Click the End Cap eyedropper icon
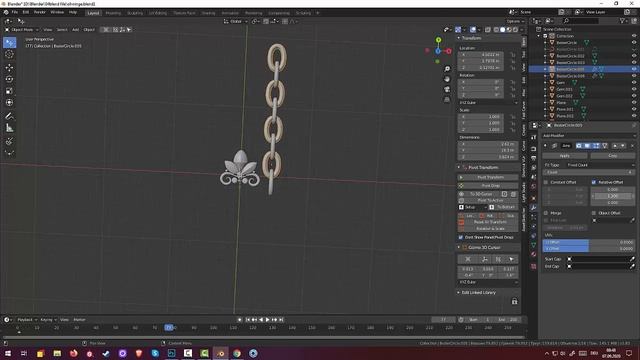This screenshot has width=640, height=360. tap(632, 267)
